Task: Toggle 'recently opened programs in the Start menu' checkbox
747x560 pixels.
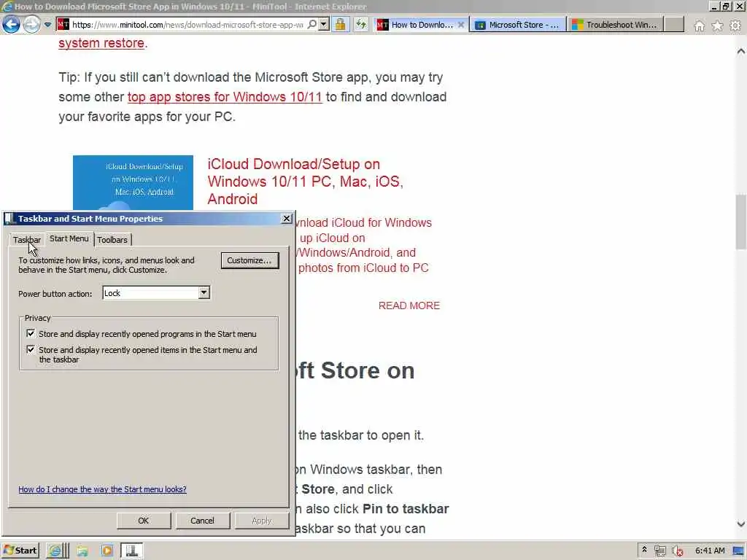Action: point(31,333)
